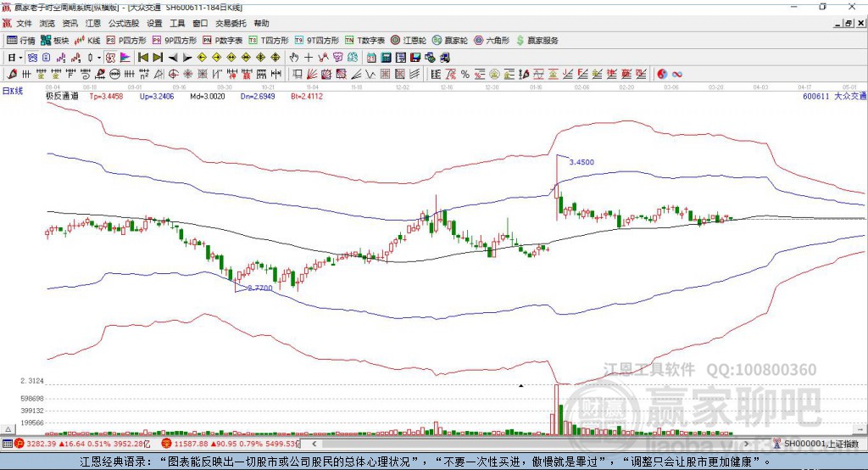The width and height of the screenshot is (868, 470).
Task: Click the Md=3.0020 indicator value
Action: (208, 96)
